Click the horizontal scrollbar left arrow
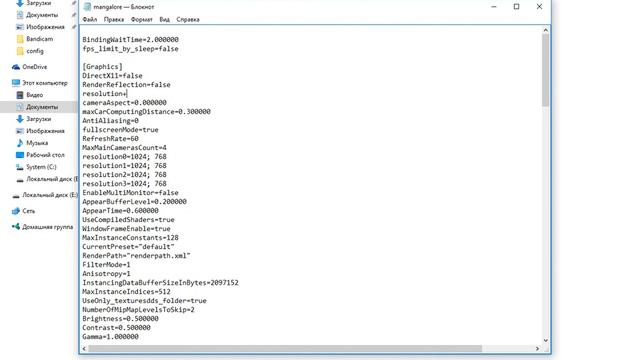640x360 pixels. [x=84, y=349]
